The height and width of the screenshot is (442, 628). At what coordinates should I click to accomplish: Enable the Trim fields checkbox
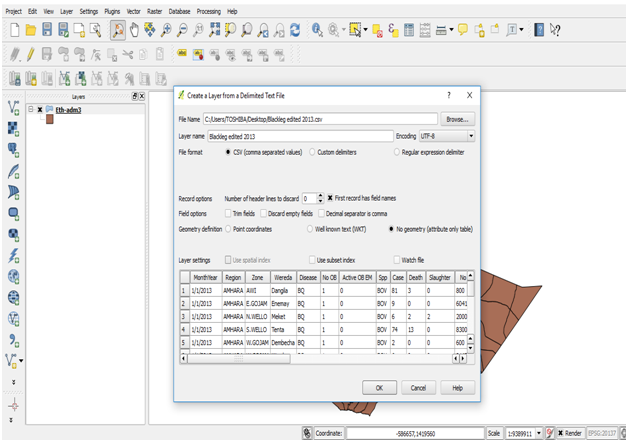(228, 213)
